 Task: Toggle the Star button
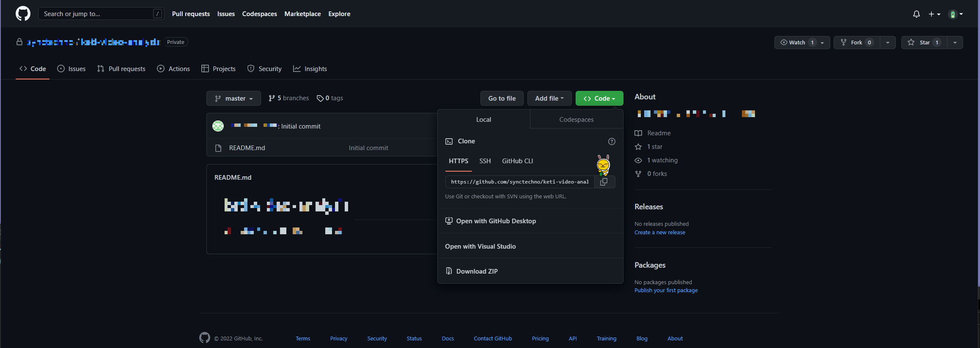(924, 42)
